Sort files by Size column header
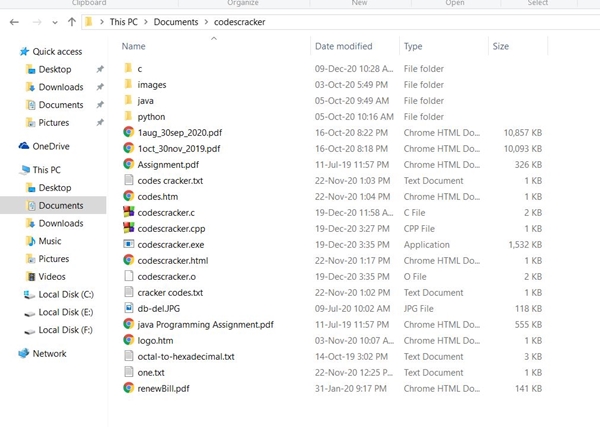 click(500, 46)
